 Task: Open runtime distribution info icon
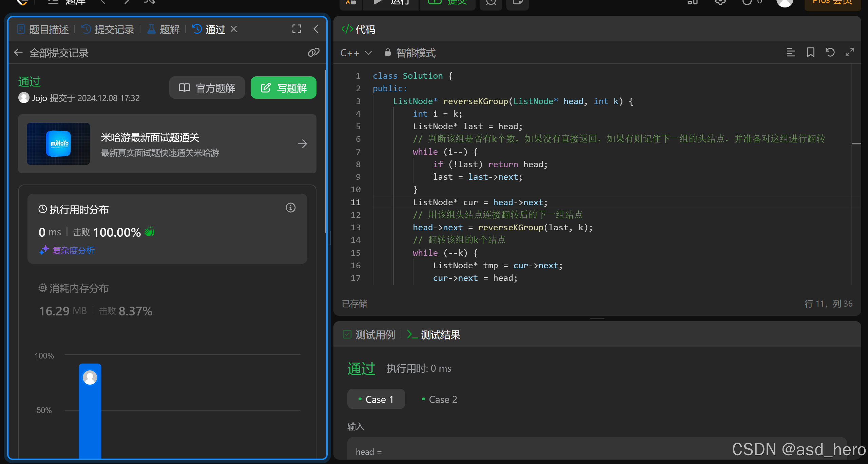coord(290,208)
